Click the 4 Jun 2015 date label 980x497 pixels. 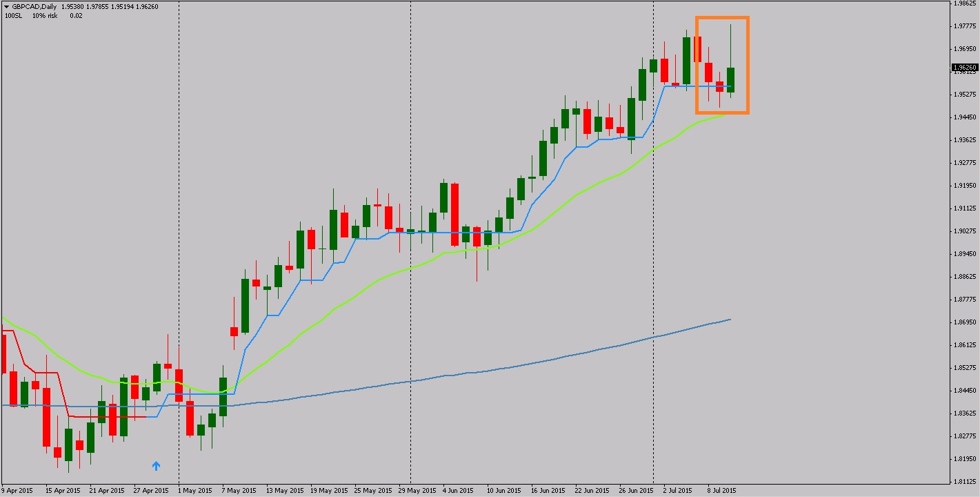[458, 491]
